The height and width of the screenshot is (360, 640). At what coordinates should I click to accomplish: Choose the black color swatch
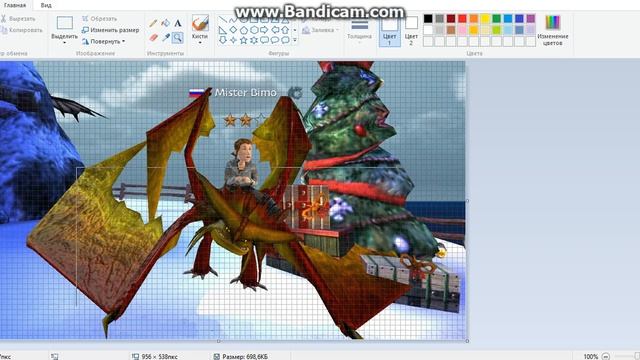point(428,18)
